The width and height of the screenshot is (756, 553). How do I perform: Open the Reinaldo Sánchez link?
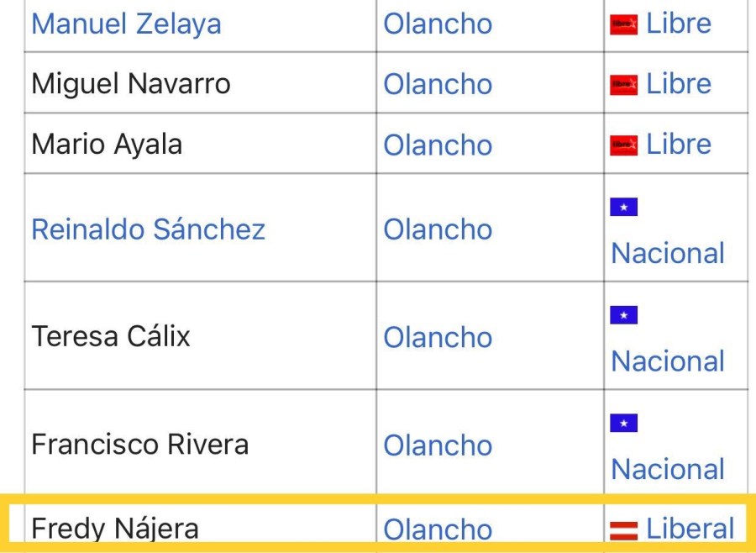pos(148,229)
